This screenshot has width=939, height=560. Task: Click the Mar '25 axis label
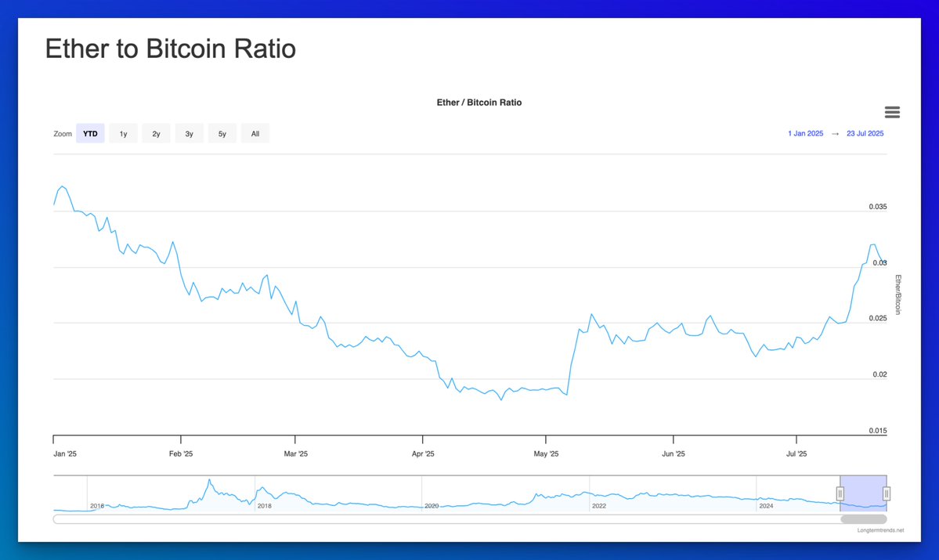(x=295, y=454)
